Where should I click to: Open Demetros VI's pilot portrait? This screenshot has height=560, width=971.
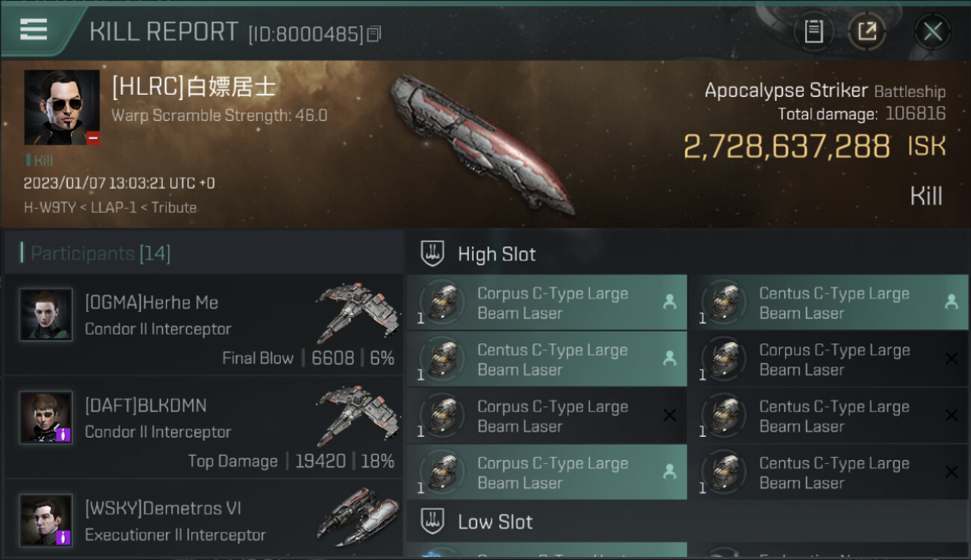46,520
